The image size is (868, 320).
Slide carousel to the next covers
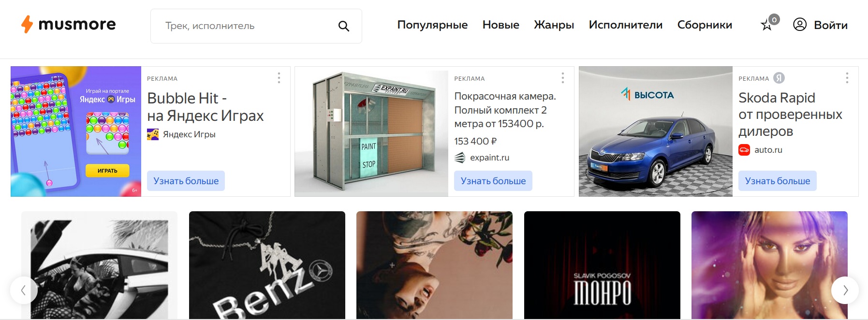845,290
